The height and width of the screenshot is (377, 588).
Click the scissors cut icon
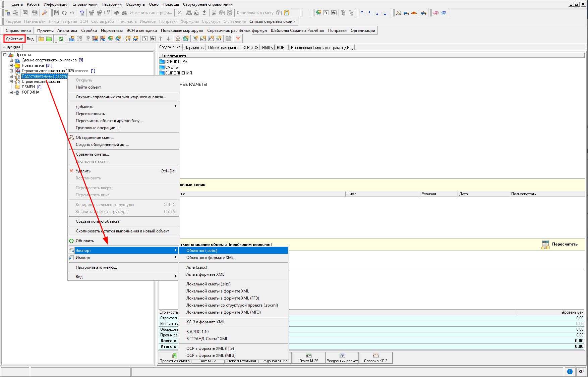(x=214, y=13)
